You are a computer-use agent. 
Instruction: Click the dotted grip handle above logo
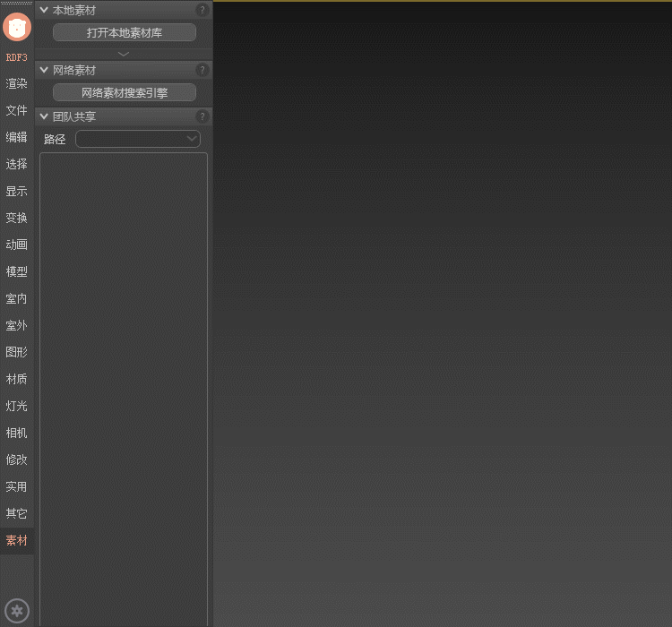coord(17,3)
